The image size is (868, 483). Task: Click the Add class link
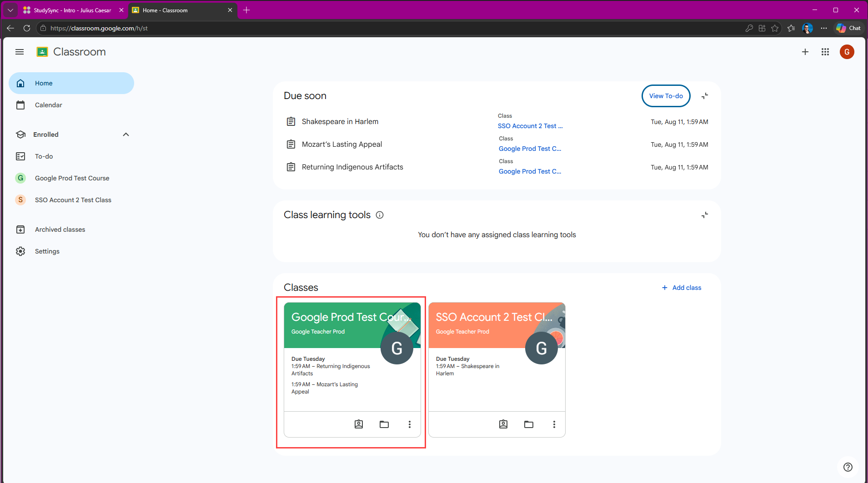click(x=682, y=288)
